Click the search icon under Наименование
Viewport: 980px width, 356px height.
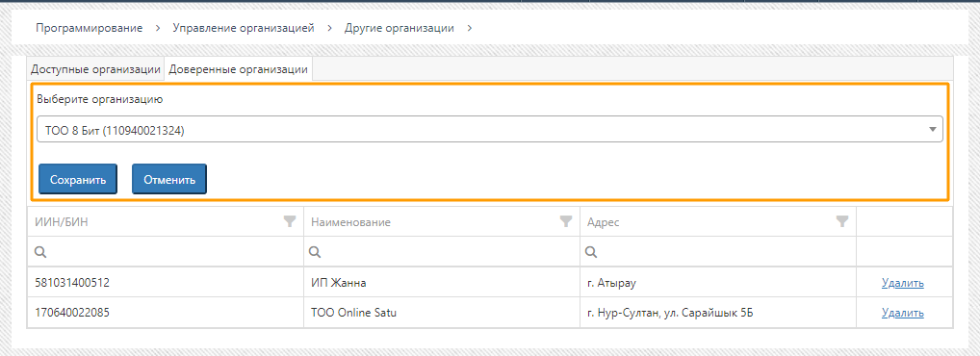[316, 252]
